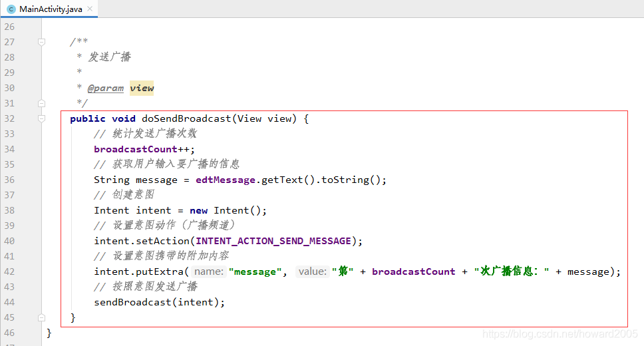Viewport: 644px width, 346px height.
Task: Click the comment '// 创建意图' on line 37
Action: (124, 195)
